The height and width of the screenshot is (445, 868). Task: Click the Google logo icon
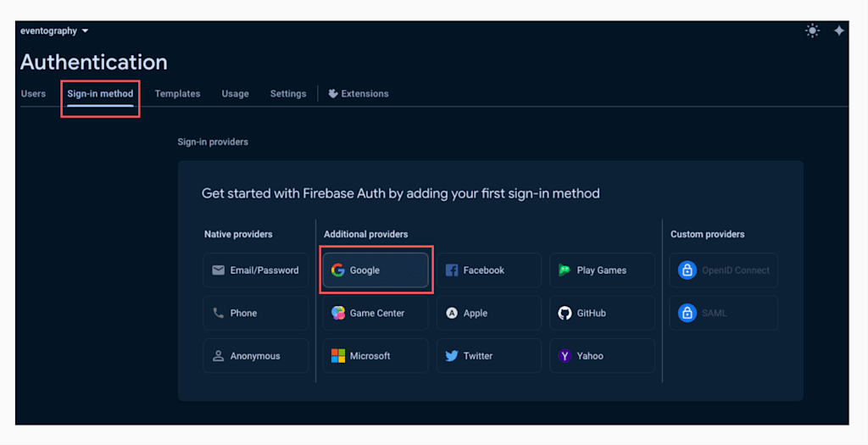click(337, 270)
